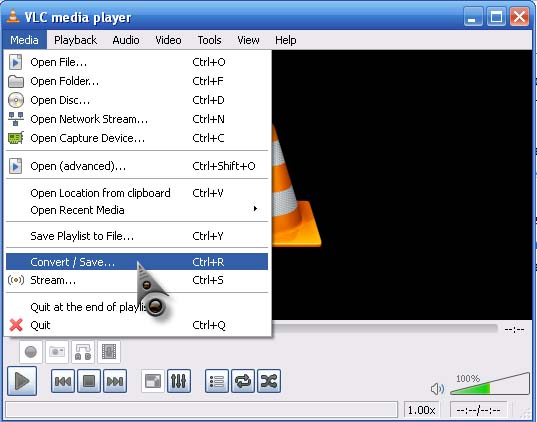
Task: Click the remaining time label
Action: click(x=514, y=330)
